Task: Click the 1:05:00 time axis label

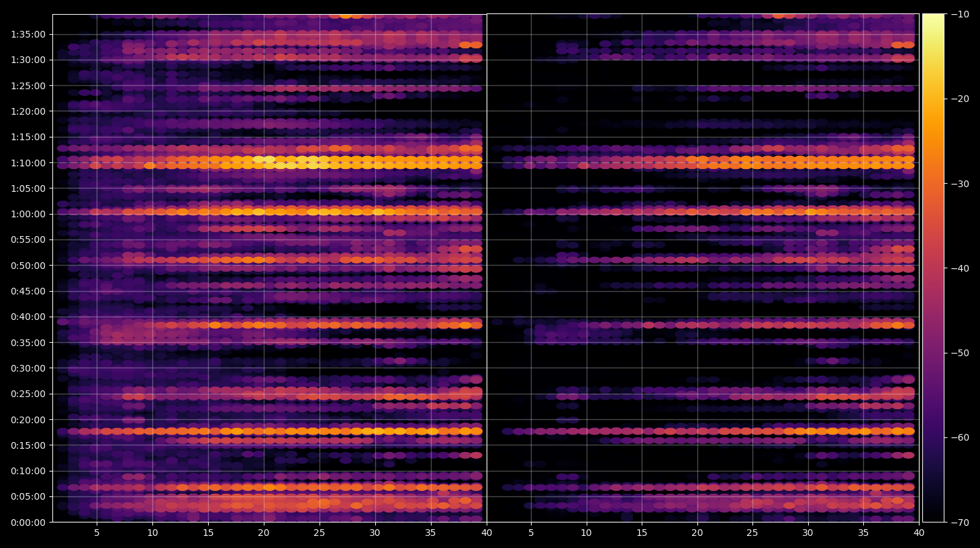Action: 28,188
